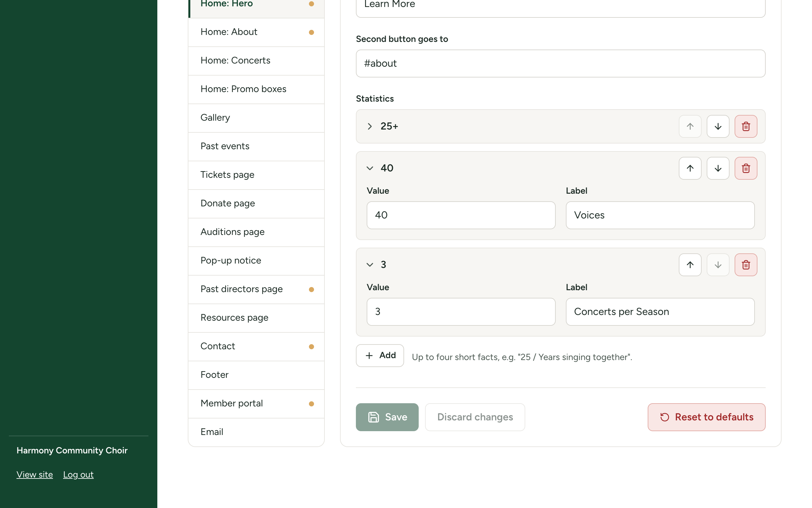This screenshot has width=812, height=508.
Task: Open Auditions page settings
Action: 256,232
